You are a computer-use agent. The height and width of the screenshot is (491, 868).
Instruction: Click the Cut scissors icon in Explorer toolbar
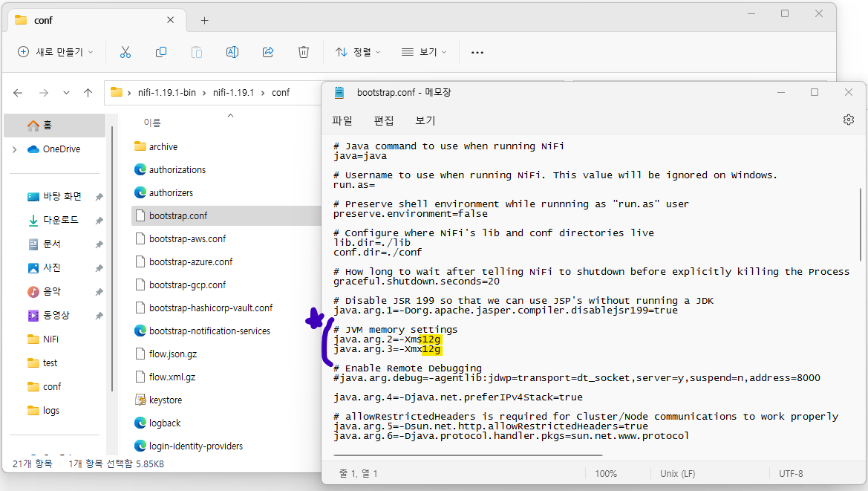125,52
